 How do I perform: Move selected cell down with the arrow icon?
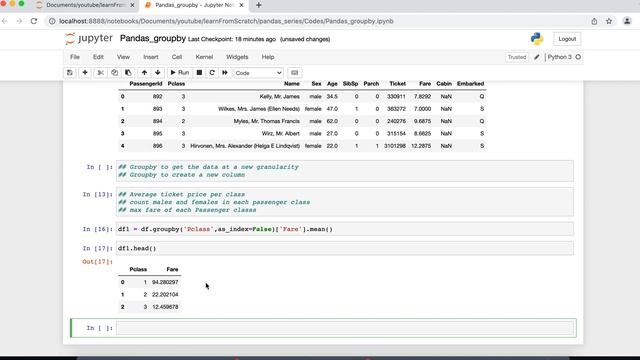click(x=158, y=73)
